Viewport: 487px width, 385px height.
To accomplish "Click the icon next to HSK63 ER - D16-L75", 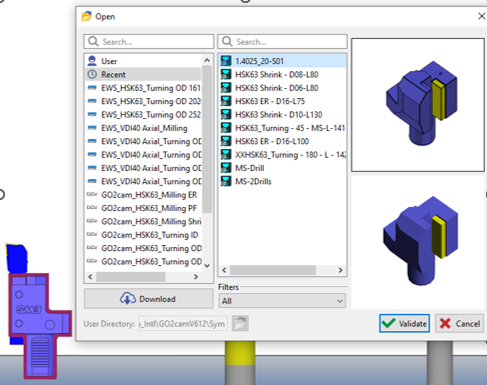I will (226, 101).
